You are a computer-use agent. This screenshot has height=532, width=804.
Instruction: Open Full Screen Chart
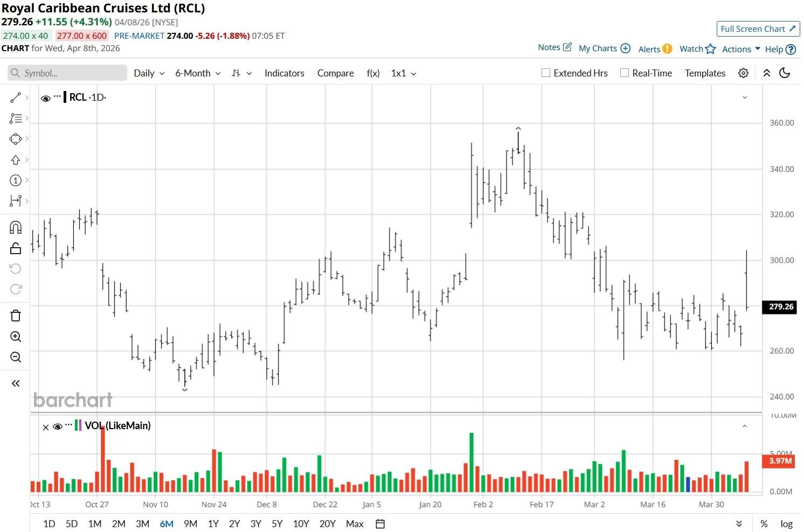(x=758, y=29)
